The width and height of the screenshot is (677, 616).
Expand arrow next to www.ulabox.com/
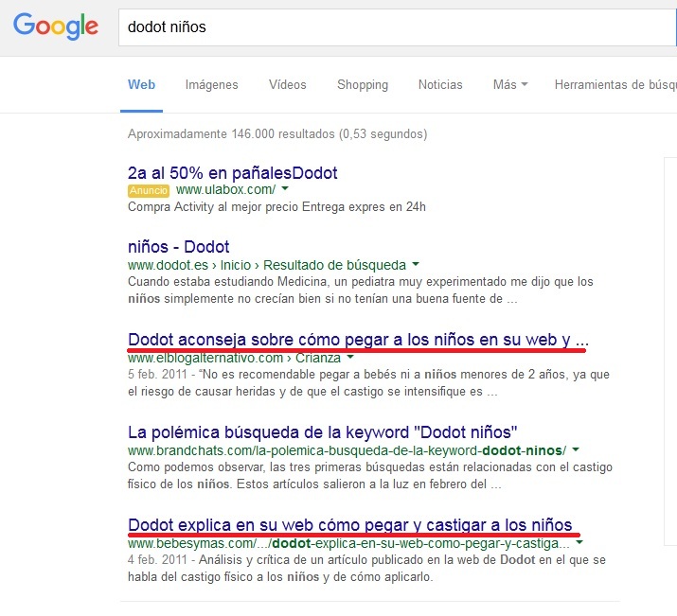pos(285,188)
